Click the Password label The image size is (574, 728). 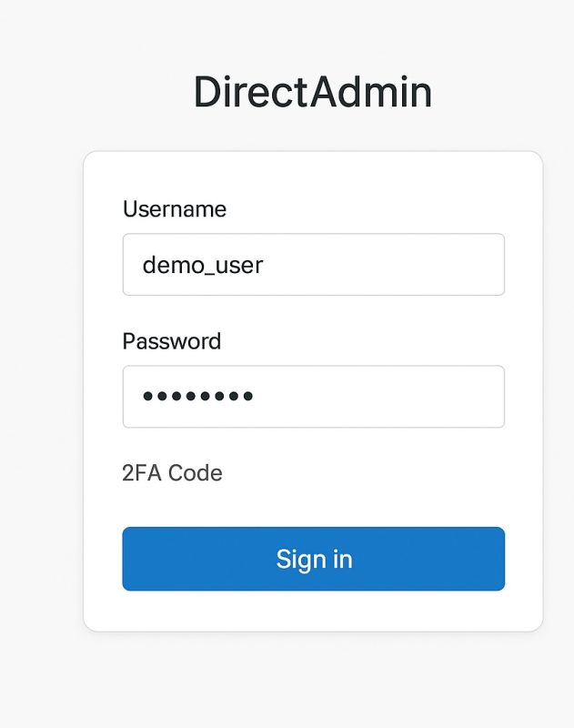[172, 342]
